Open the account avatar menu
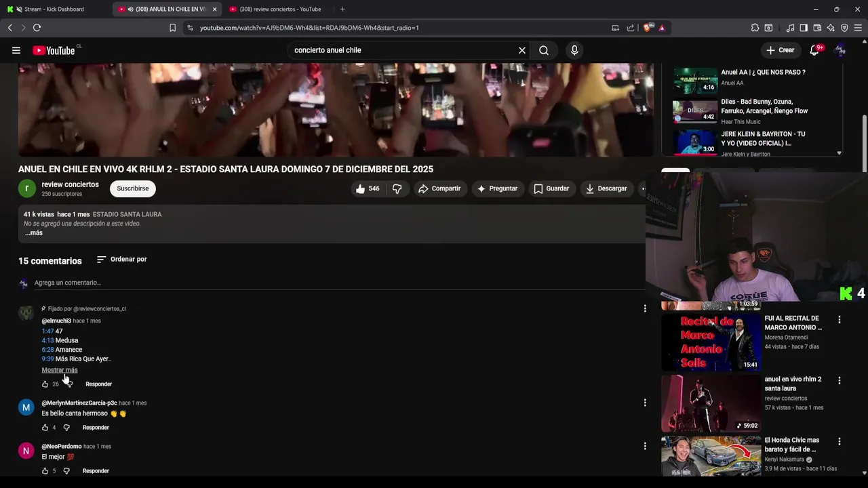The image size is (868, 488). (x=840, y=50)
